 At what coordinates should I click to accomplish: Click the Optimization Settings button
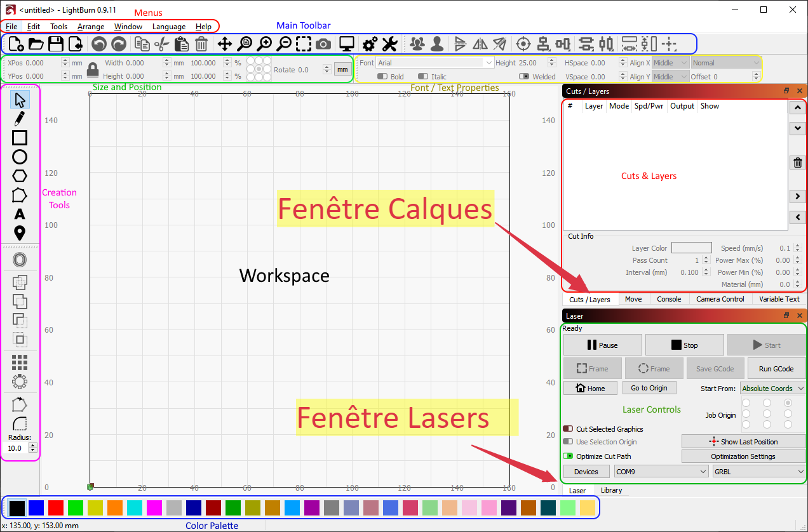(743, 456)
